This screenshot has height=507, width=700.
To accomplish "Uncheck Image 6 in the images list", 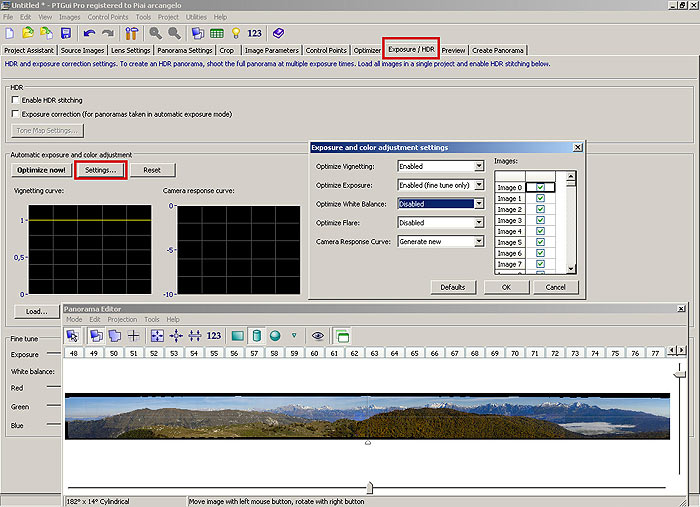I will (x=540, y=253).
